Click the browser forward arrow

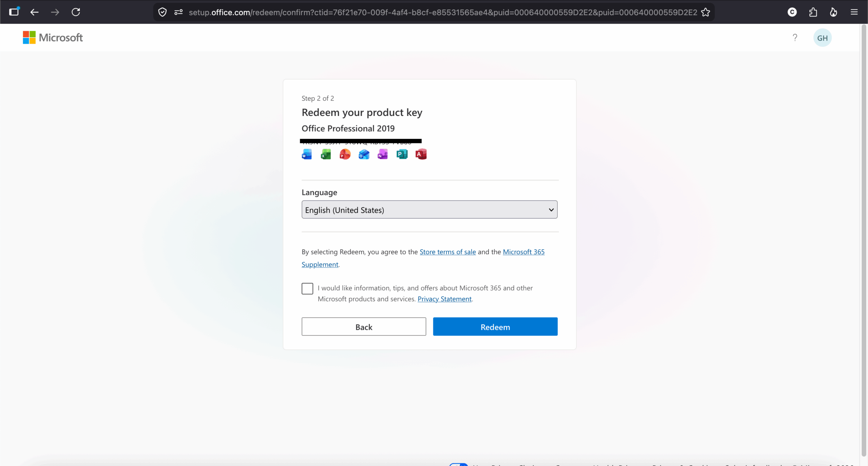[55, 12]
